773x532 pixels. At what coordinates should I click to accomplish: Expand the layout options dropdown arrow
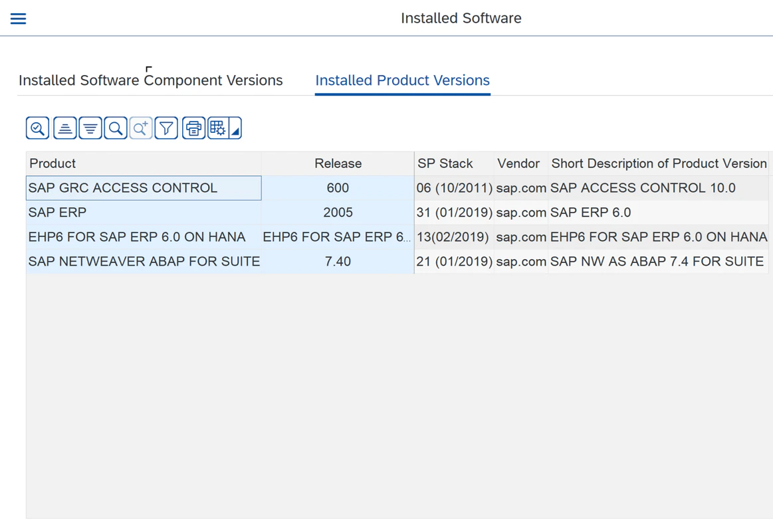coord(235,128)
